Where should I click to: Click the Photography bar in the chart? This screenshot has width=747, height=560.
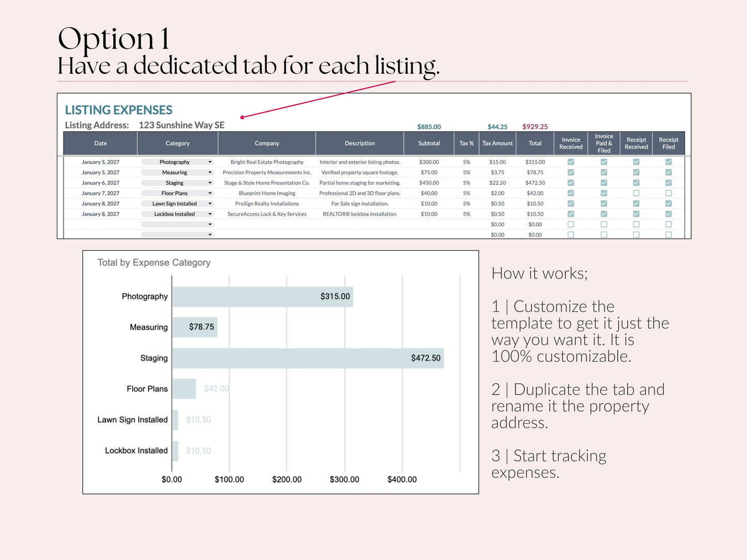pyautogui.click(x=263, y=297)
